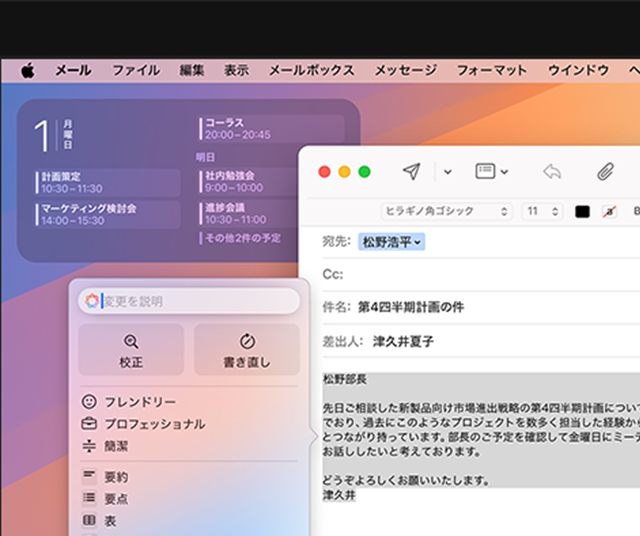Click the header fields layout icon

pyautogui.click(x=491, y=171)
